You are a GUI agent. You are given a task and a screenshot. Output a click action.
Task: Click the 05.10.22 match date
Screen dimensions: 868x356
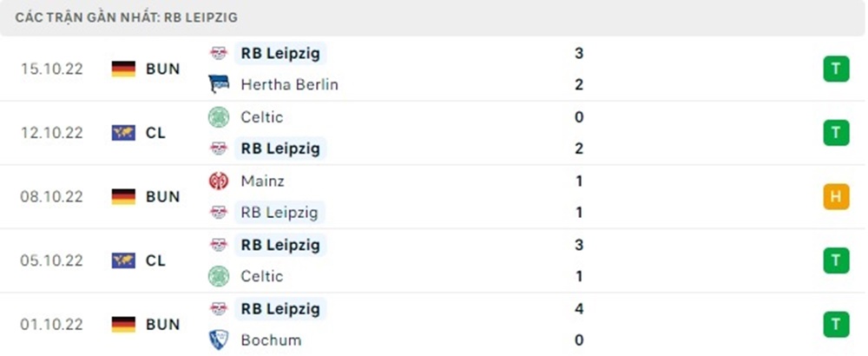pos(52,260)
